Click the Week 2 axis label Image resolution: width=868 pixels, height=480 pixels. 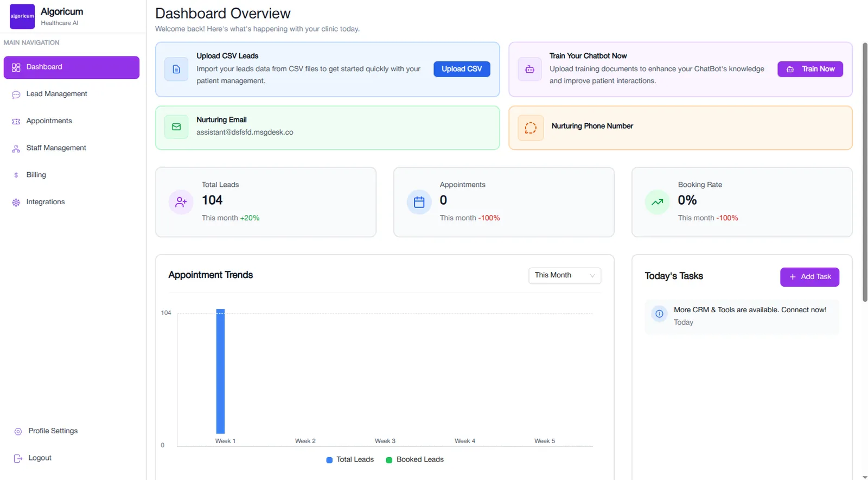coord(305,441)
